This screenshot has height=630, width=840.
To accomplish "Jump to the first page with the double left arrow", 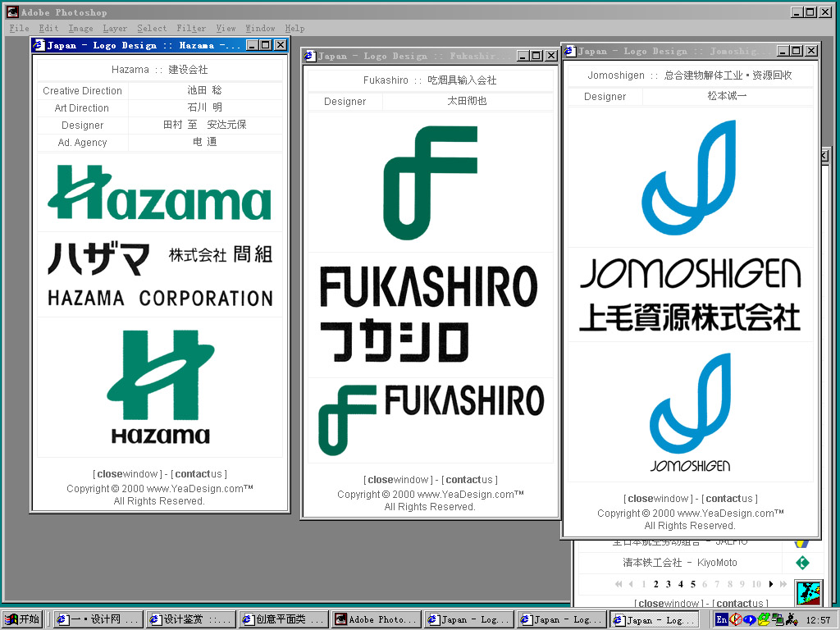I will coord(619,584).
